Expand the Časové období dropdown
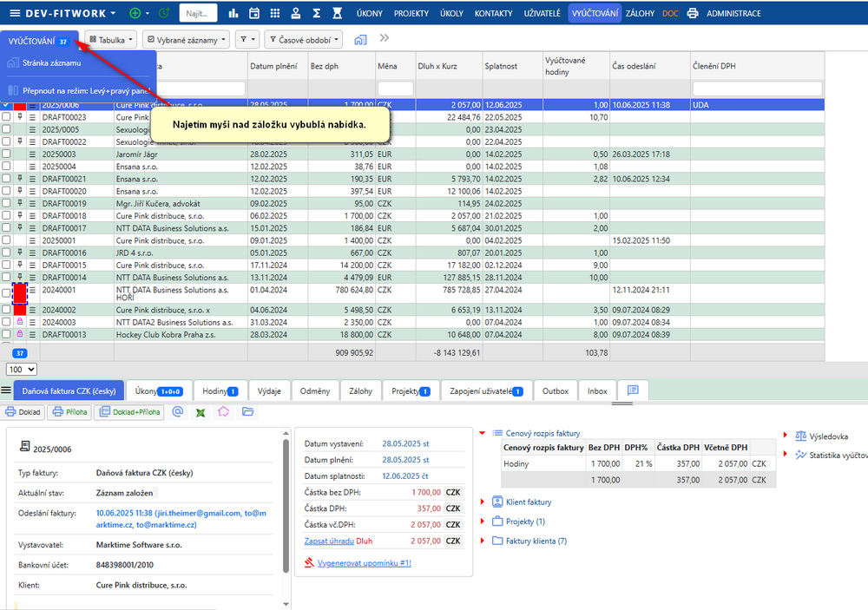 coord(303,40)
